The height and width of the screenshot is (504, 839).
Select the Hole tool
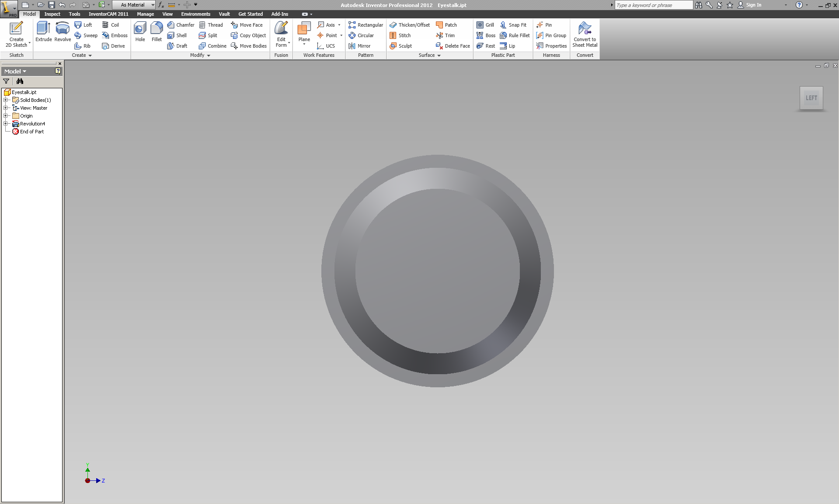140,32
